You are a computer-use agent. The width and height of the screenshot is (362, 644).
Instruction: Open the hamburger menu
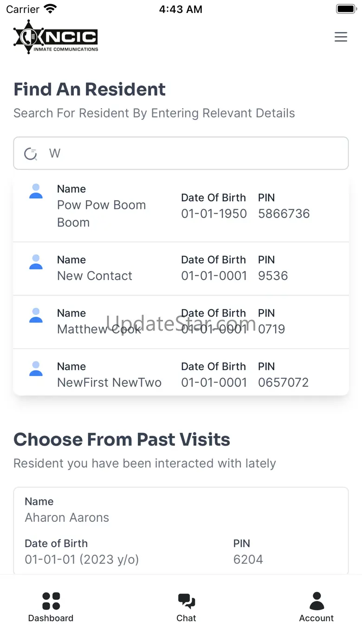pyautogui.click(x=341, y=37)
